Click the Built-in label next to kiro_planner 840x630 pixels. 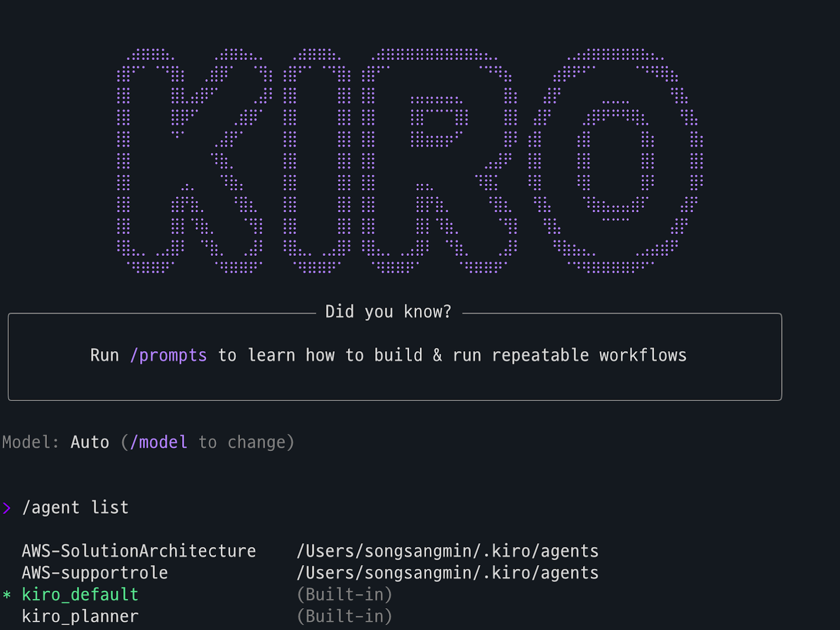[344, 617]
